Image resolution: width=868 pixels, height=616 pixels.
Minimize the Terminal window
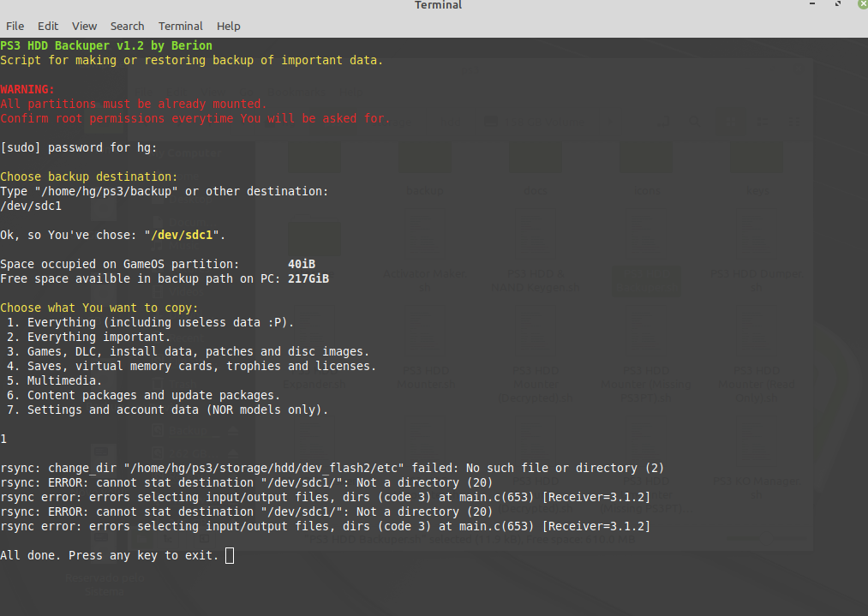pyautogui.click(x=812, y=4)
